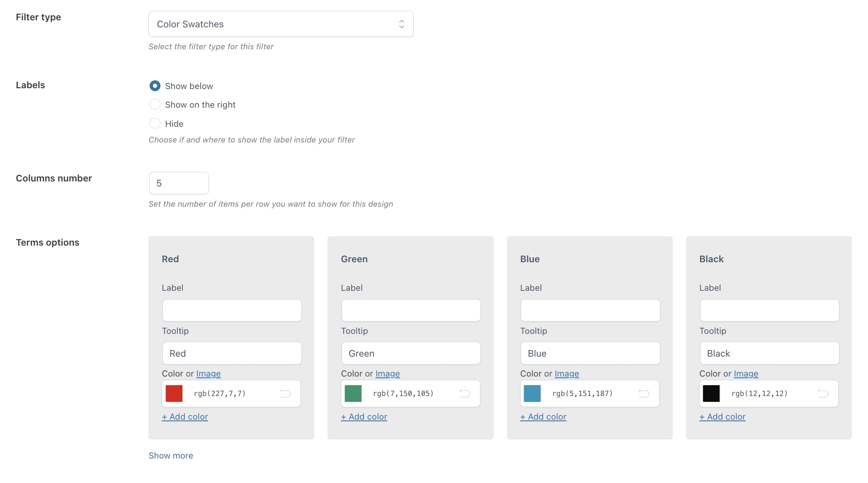This screenshot has width=868, height=483.
Task: Click the rgb(5,151,187) value text
Action: click(x=582, y=394)
